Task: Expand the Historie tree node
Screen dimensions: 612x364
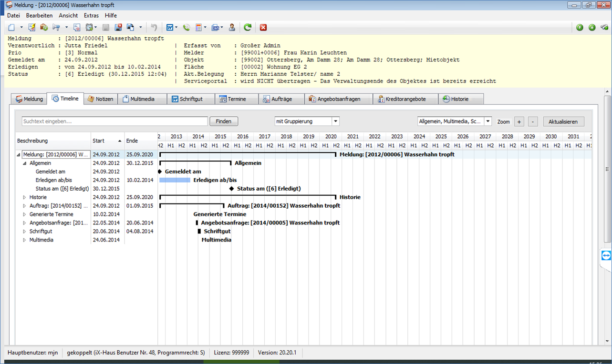Action: click(25, 197)
